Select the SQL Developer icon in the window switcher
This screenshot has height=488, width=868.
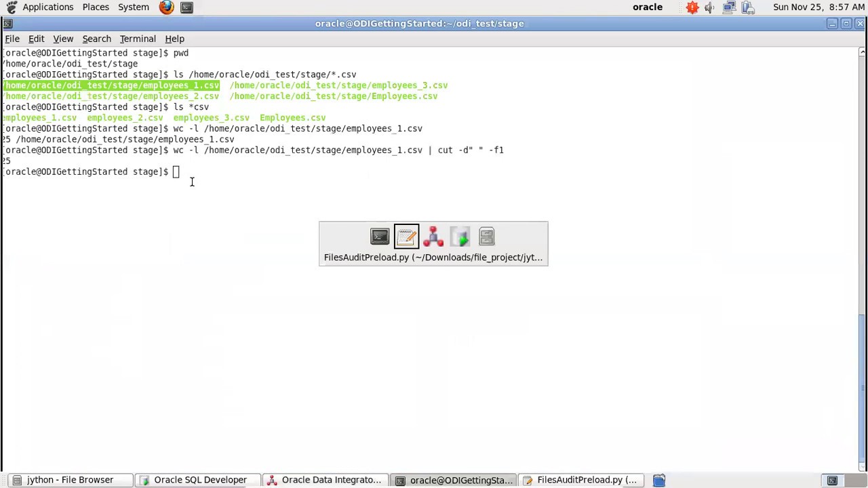click(460, 237)
